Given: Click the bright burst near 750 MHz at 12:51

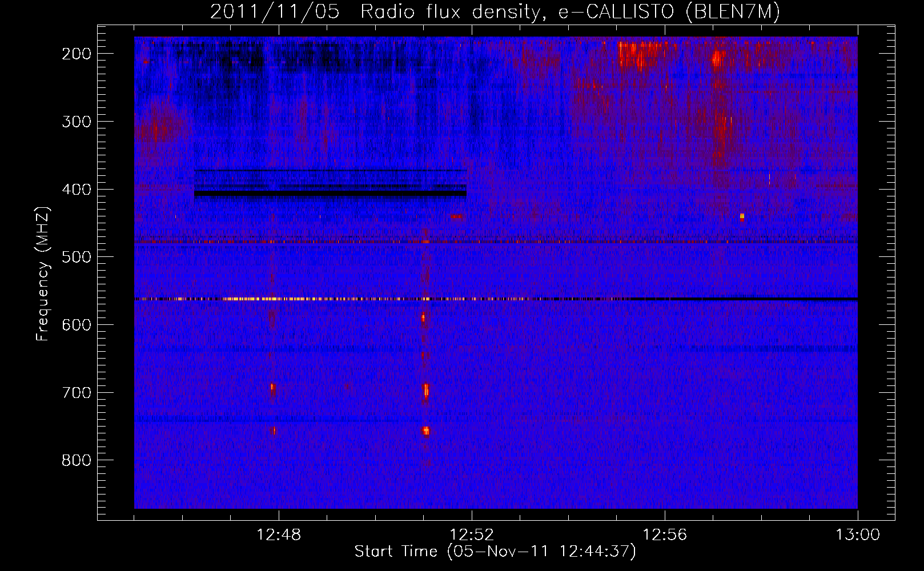Looking at the screenshot, I should 425,431.
